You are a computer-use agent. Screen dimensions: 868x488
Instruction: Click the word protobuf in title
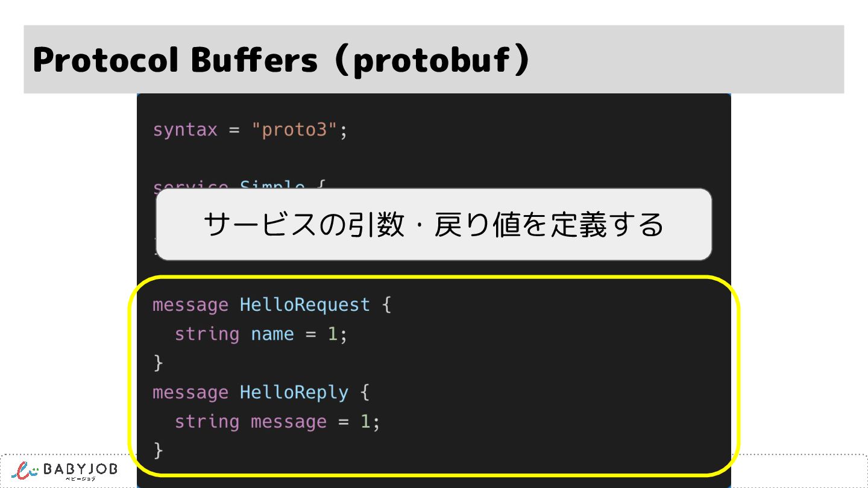(432, 60)
